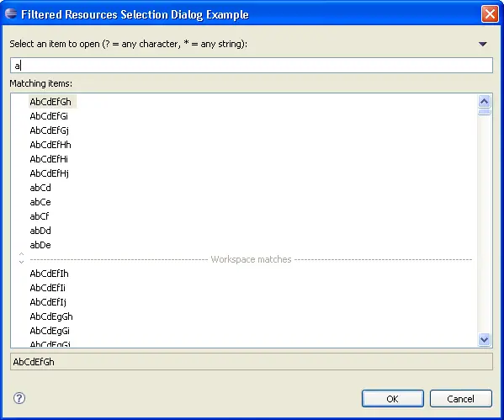Select the AbCdEgGh workspace match
The height and width of the screenshot is (420, 504).
point(51,316)
